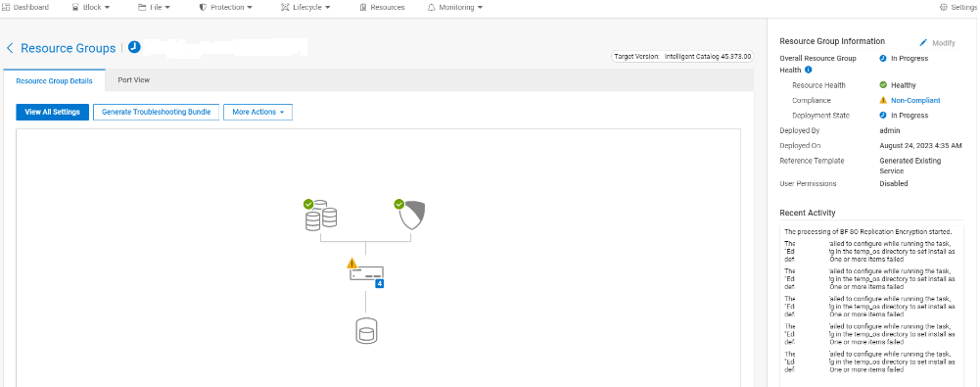Image resolution: width=980 pixels, height=387 pixels.
Task: Click green check badge on shield icon
Action: (x=398, y=204)
